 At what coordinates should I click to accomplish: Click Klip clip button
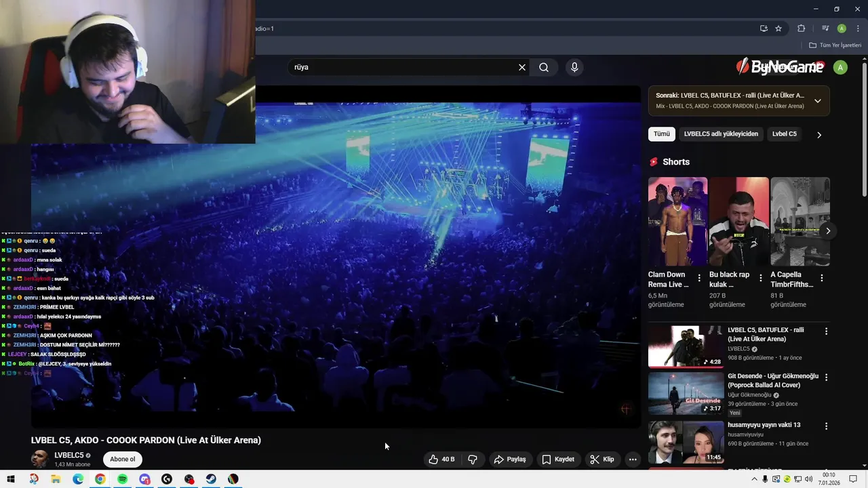click(602, 460)
